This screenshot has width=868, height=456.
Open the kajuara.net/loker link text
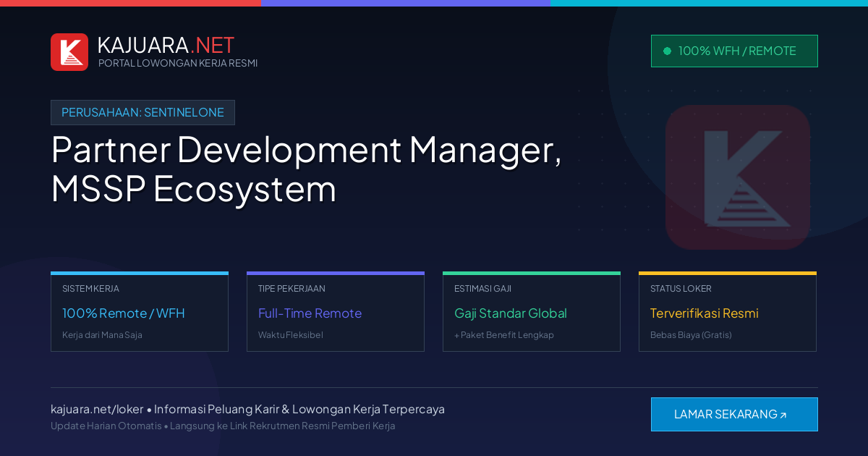tap(97, 409)
